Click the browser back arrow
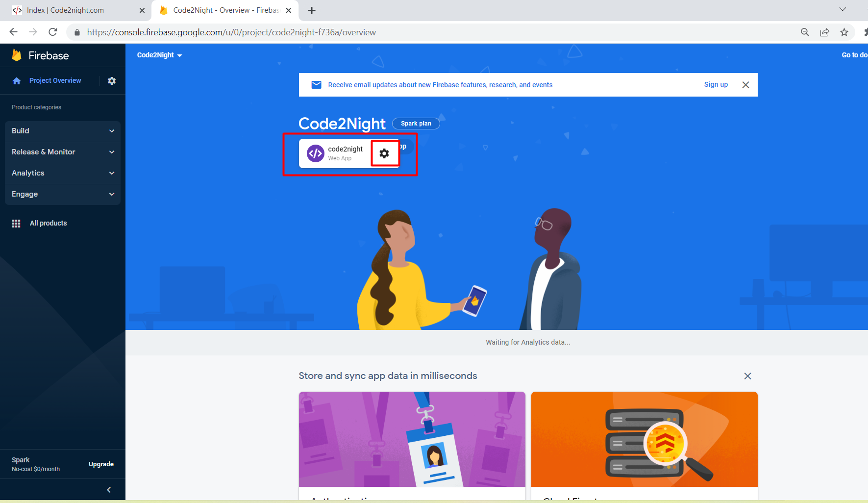Screen dimensions: 868x503 [13, 32]
